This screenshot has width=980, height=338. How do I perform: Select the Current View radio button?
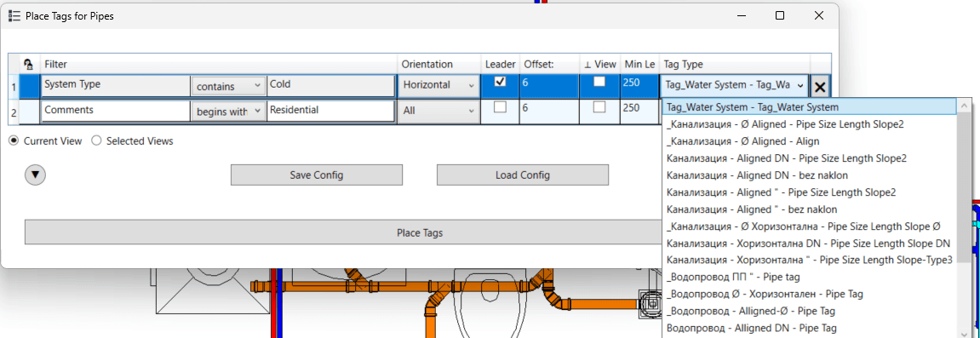[14, 140]
